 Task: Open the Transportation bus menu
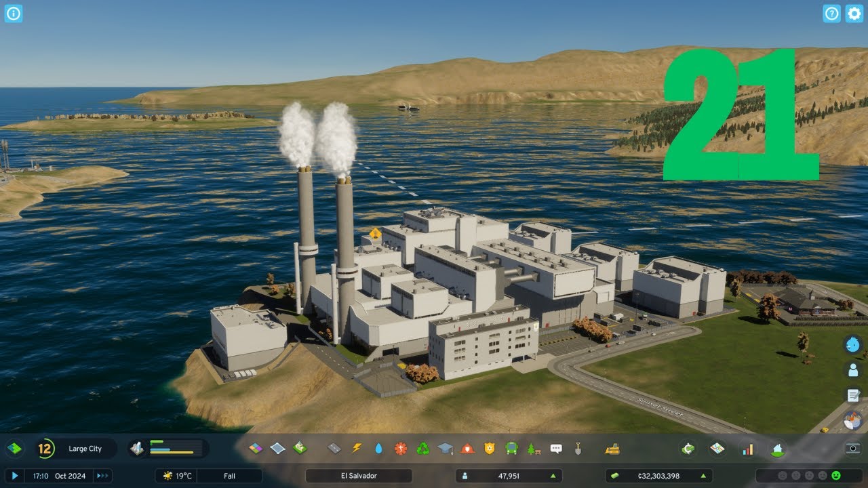tap(511, 448)
